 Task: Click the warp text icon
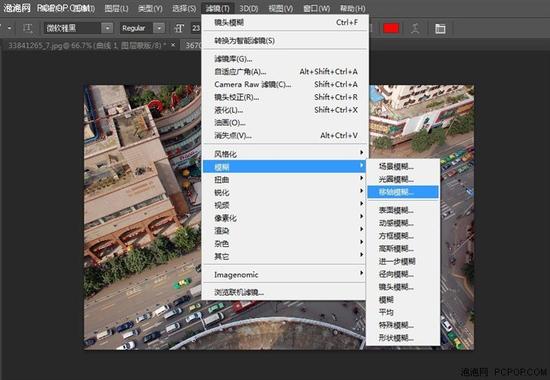point(415,28)
